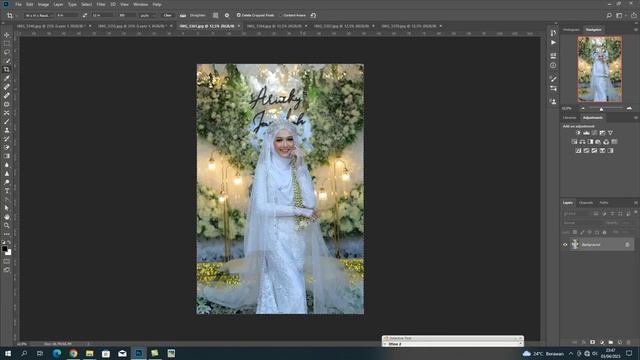Viewport: 640px width, 360px height.
Task: Select the Eyedropper tool
Action: [x=7, y=78]
